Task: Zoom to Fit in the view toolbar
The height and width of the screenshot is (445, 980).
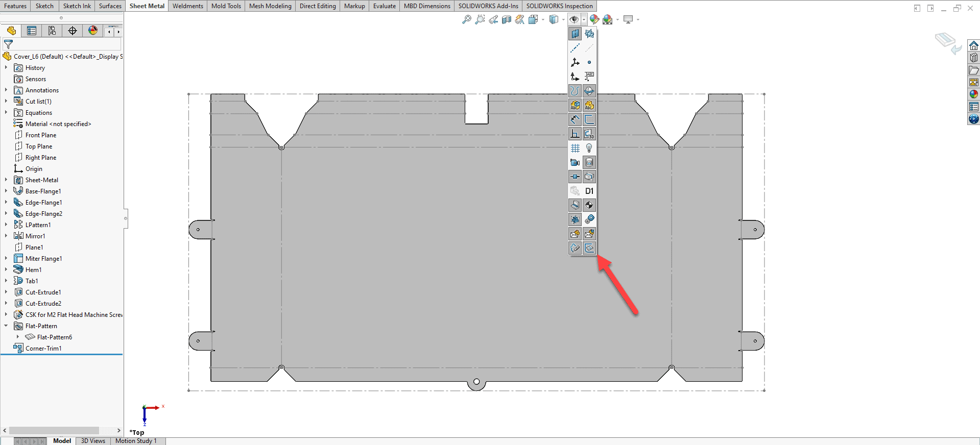Action: tap(466, 19)
